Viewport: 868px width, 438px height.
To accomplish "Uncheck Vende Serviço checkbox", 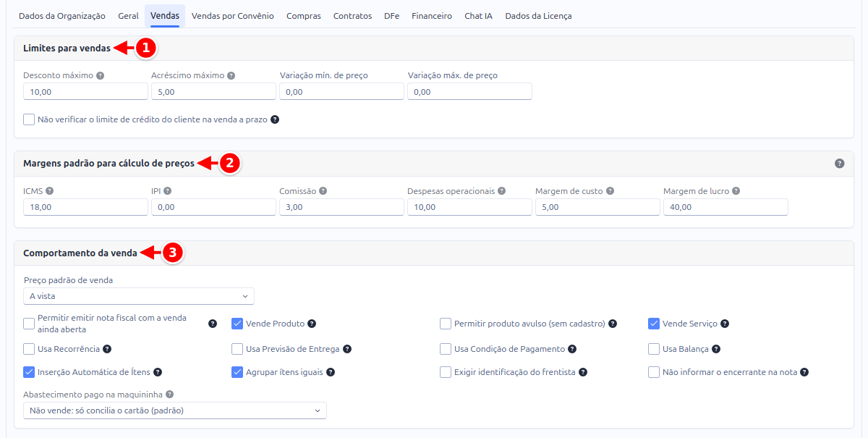I will click(x=654, y=324).
